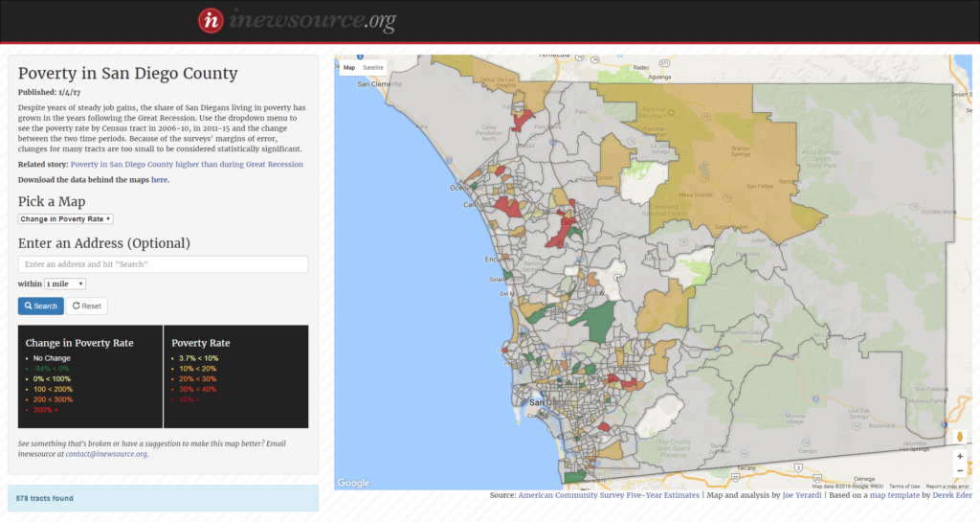980x522 pixels.
Task: Click the Street View pegman icon
Action: (x=959, y=436)
